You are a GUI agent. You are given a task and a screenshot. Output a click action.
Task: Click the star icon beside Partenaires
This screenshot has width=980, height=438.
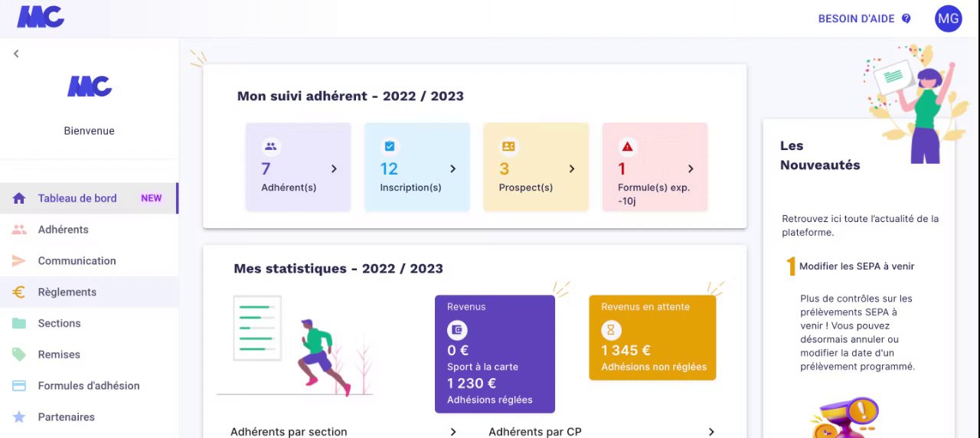click(19, 417)
